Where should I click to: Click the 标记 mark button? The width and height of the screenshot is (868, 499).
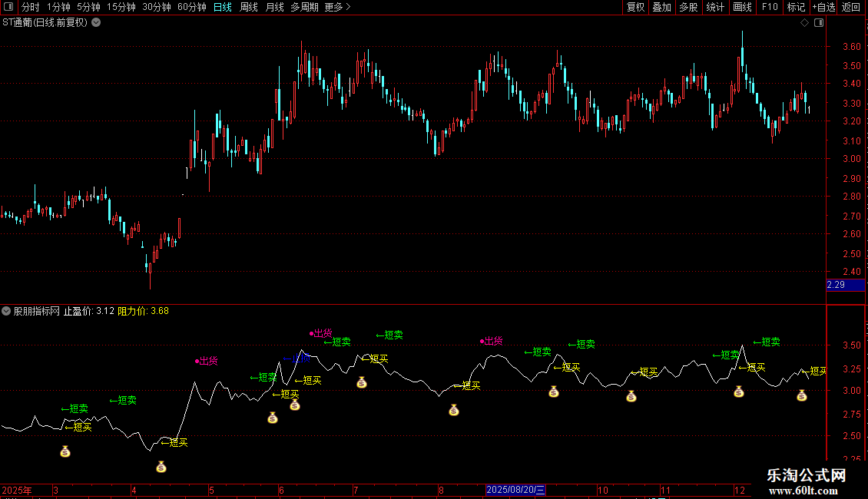(x=796, y=7)
